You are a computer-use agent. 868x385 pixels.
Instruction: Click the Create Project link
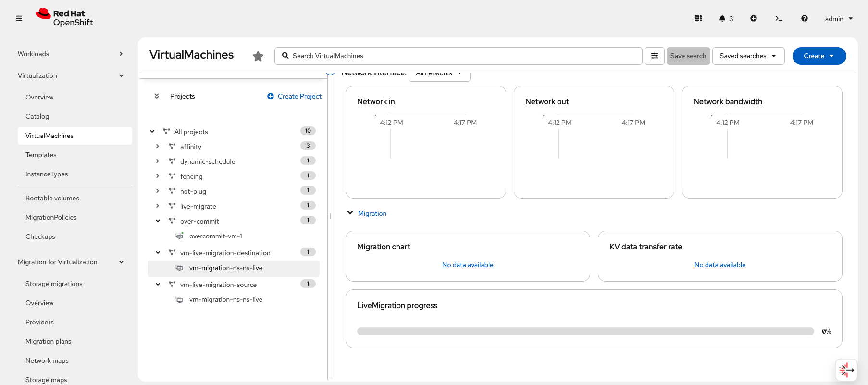[x=295, y=96]
